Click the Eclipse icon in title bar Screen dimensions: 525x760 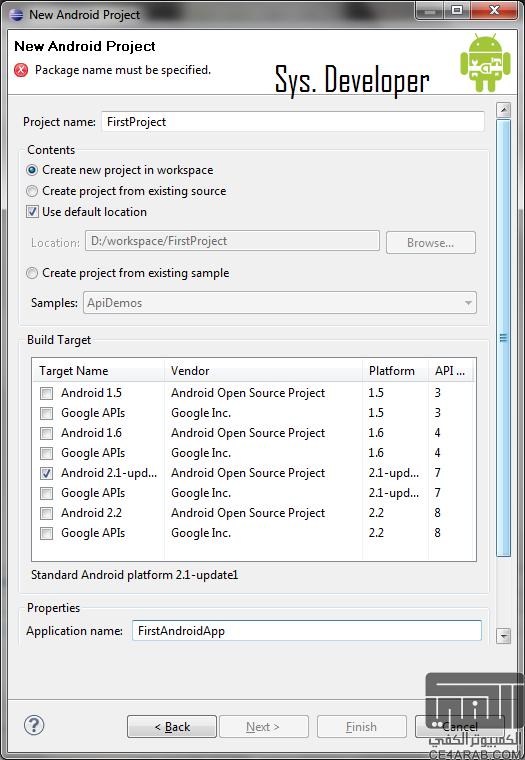click(16, 15)
